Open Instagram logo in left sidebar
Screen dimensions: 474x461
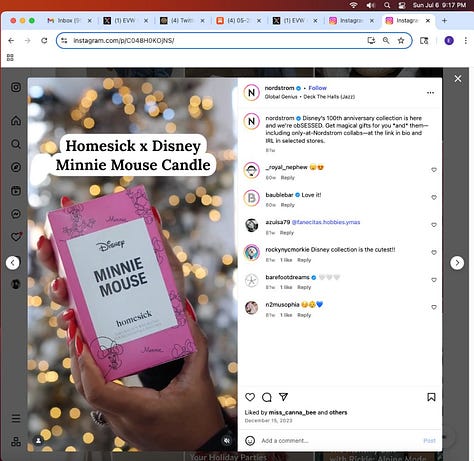tap(16, 87)
